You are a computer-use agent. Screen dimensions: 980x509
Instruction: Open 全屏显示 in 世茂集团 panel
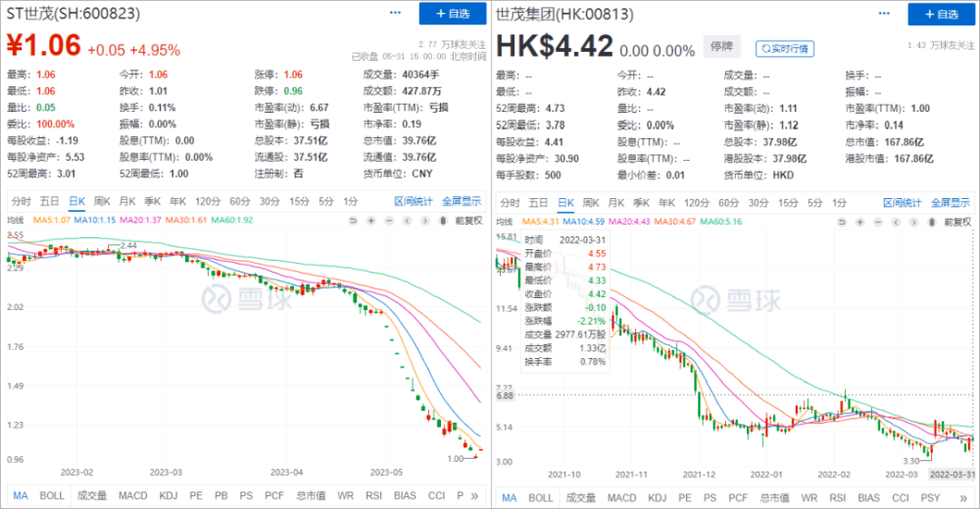click(951, 203)
